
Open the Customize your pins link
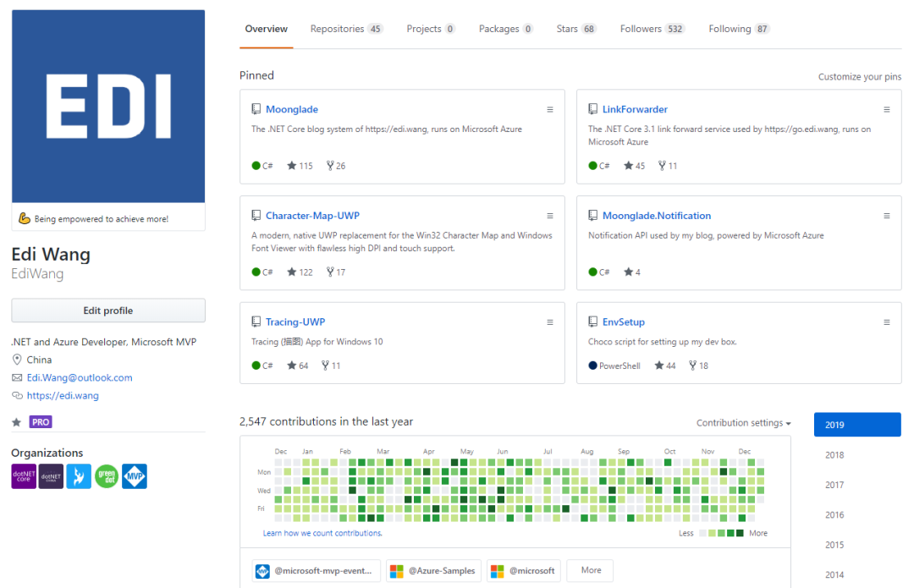[x=860, y=77]
